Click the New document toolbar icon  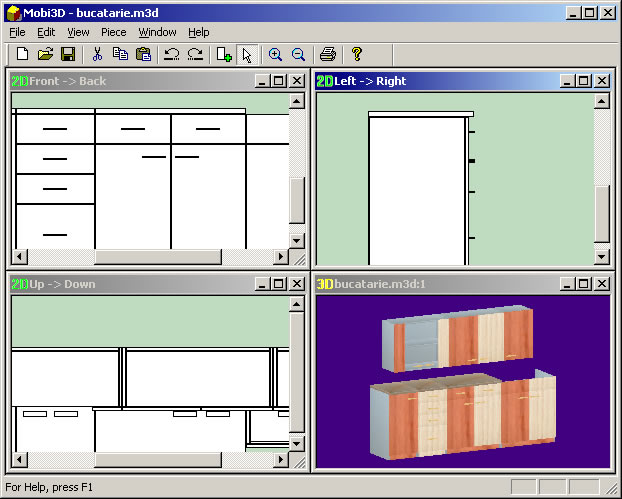pos(23,54)
